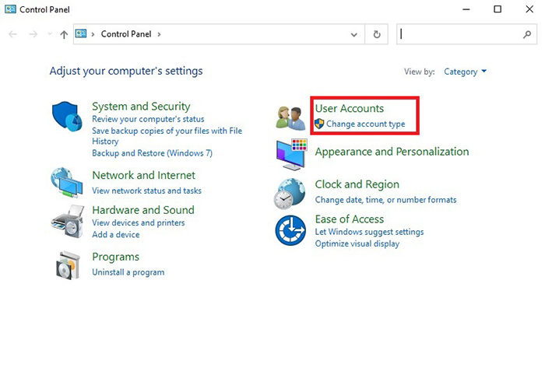Open Change account type link
Image resolution: width=545 pixels, height=392 pixels.
(x=365, y=124)
